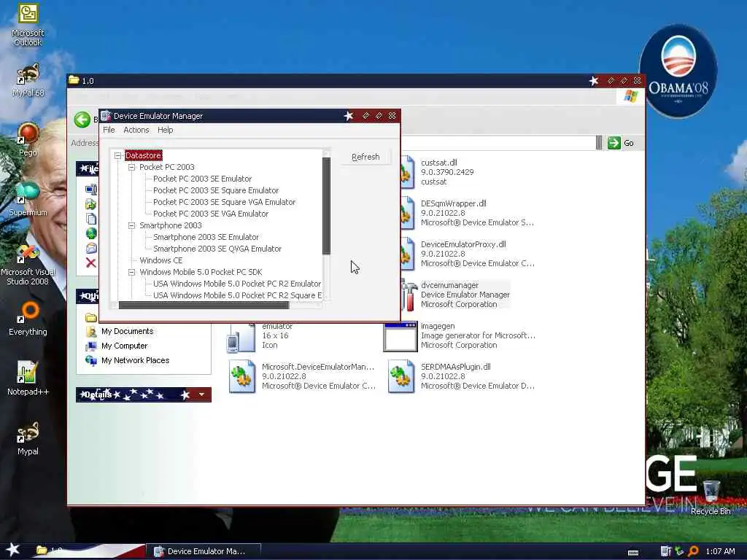Screen dimensions: 747x560
Task: Select USA Windows Mobile 5.0 Pocket PC R2 Emulator
Action: pyautogui.click(x=237, y=284)
